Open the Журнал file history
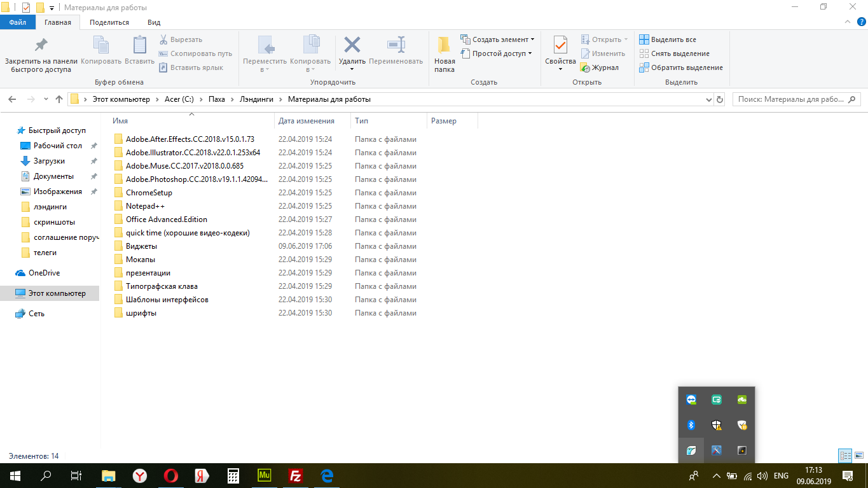This screenshot has height=488, width=868. point(599,67)
